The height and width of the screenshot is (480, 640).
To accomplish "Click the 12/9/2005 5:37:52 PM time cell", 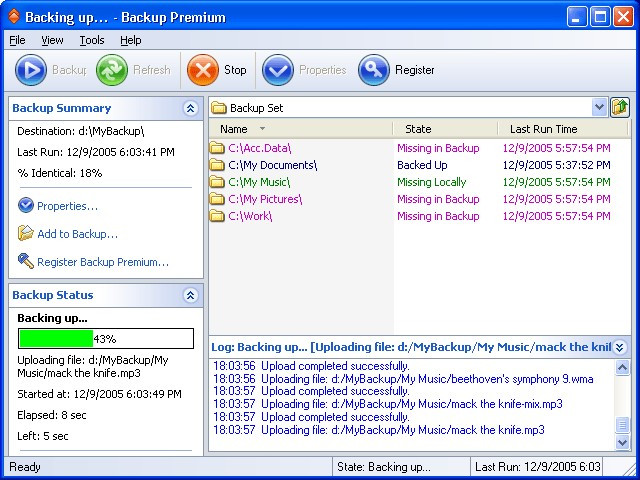I will tap(556, 165).
